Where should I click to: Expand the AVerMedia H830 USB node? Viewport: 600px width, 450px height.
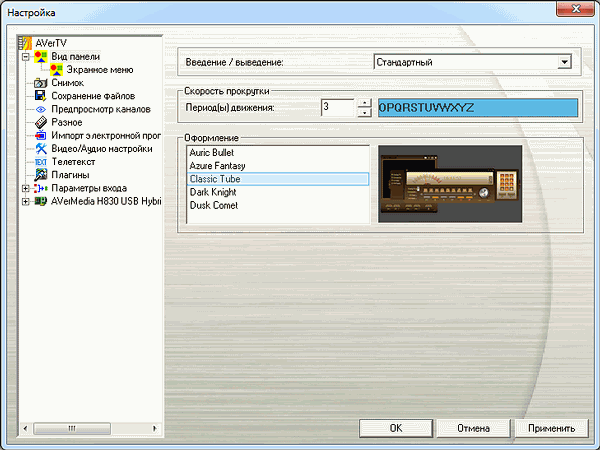tap(26, 201)
